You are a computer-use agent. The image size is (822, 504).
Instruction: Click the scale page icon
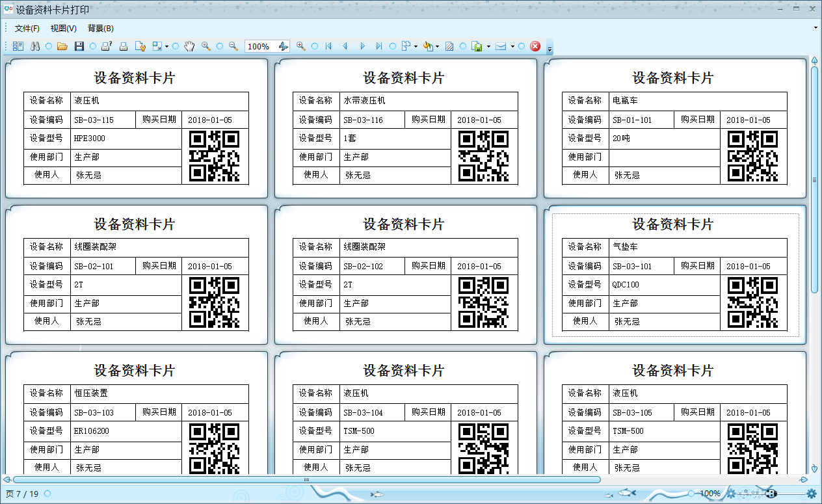click(157, 46)
